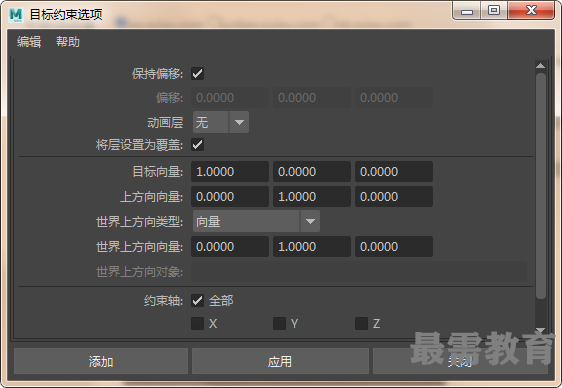
Task: Click the third 世界上方向向量 field
Action: tap(394, 246)
